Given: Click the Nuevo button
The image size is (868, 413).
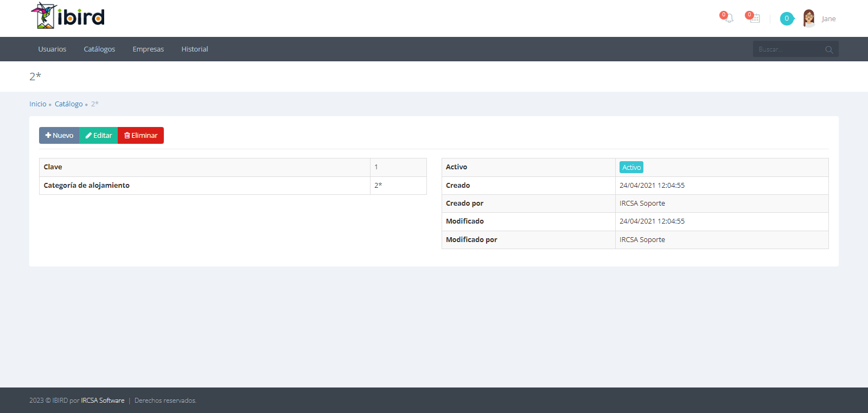Looking at the screenshot, I should pos(59,135).
